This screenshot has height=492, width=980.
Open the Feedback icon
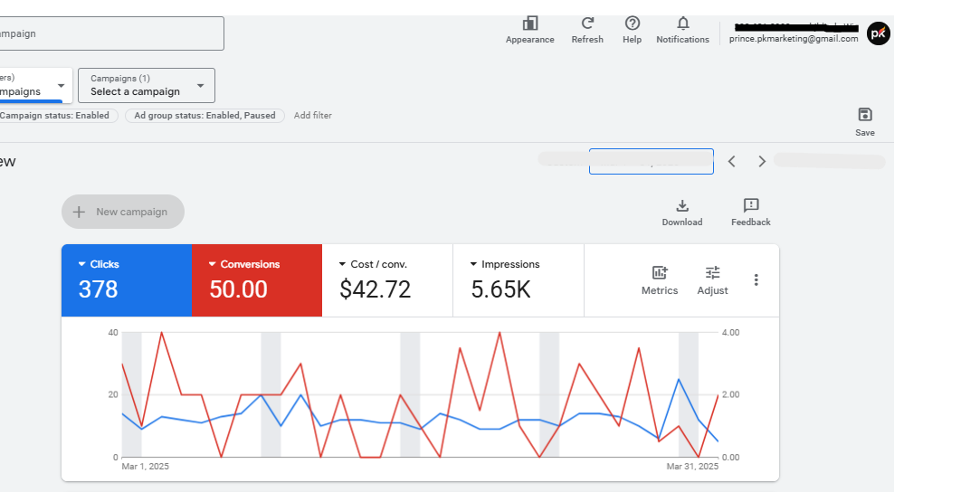click(x=751, y=205)
